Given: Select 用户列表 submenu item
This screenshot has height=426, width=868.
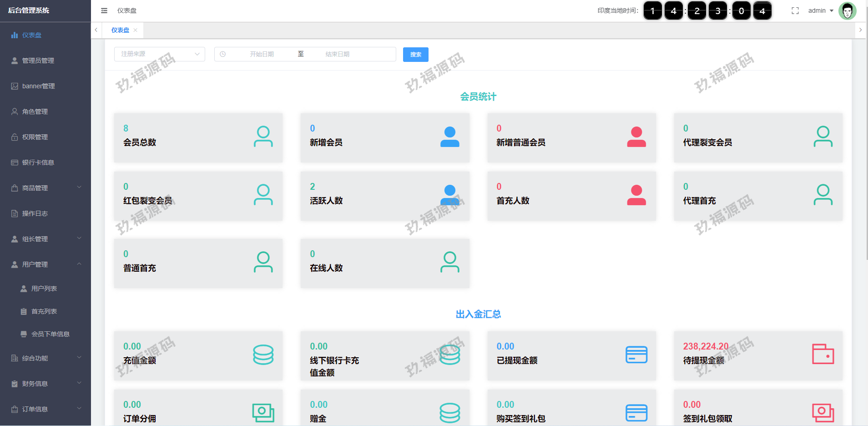Looking at the screenshot, I should pos(44,289).
